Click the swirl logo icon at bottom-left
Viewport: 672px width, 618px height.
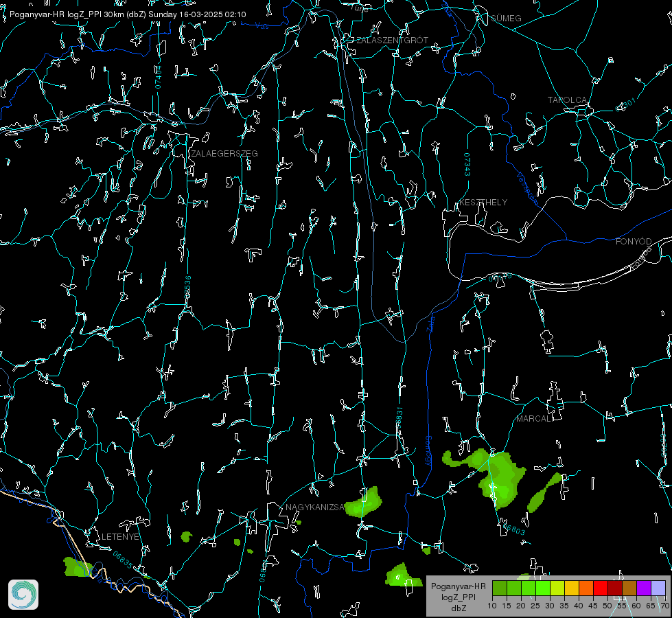pos(23,595)
